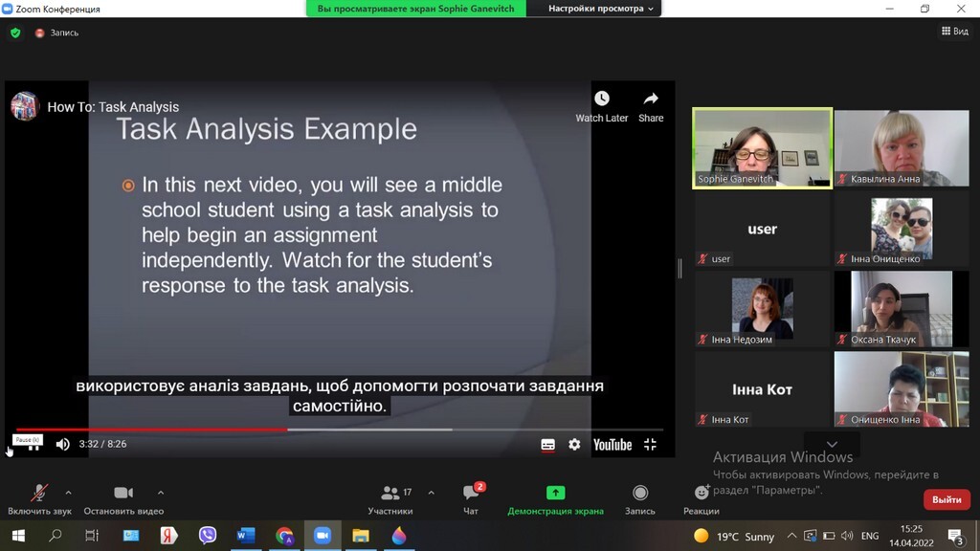The image size is (980, 551).
Task: Open the Yandex browser taskbar icon
Action: tap(168, 536)
